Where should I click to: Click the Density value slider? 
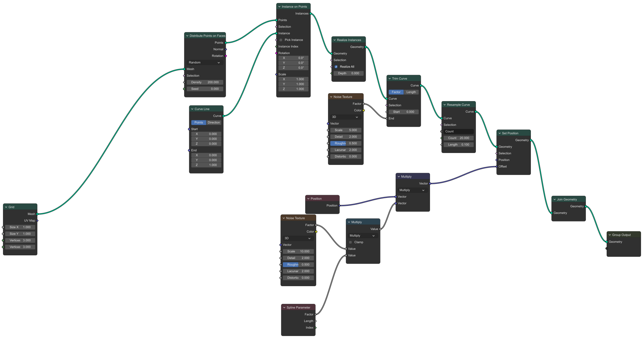[205, 82]
